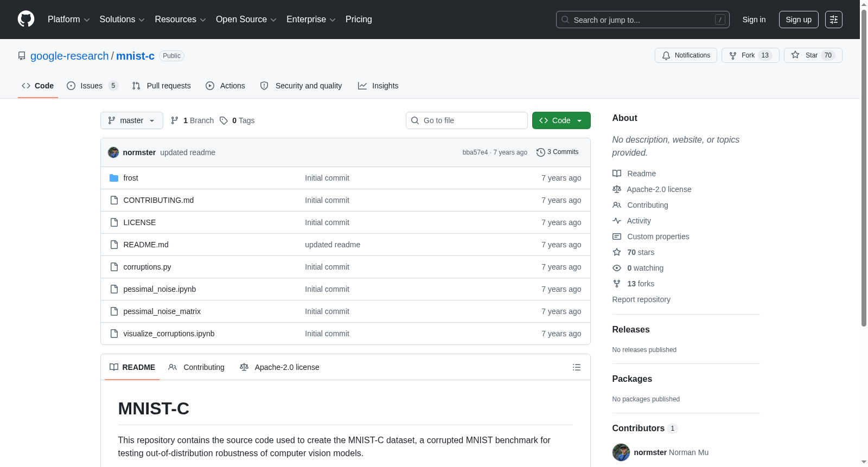The image size is (868, 467).
Task: Open the README outline list icon
Action: point(577,367)
